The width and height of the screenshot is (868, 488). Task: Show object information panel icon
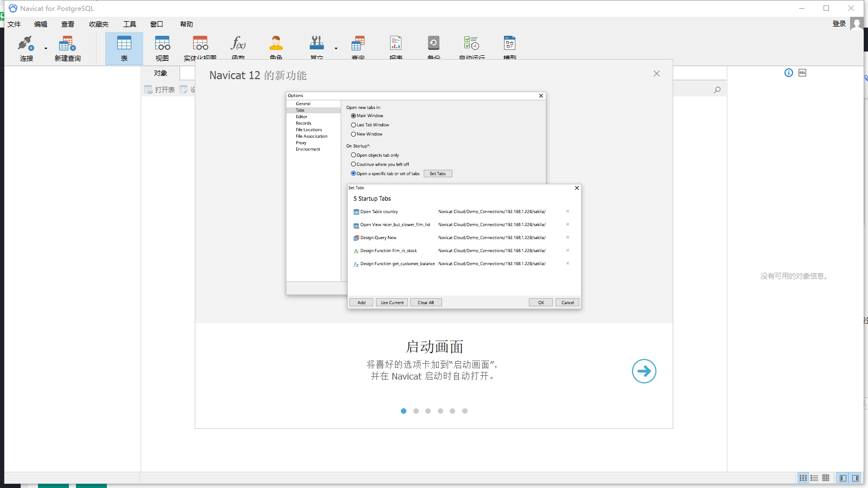[789, 73]
